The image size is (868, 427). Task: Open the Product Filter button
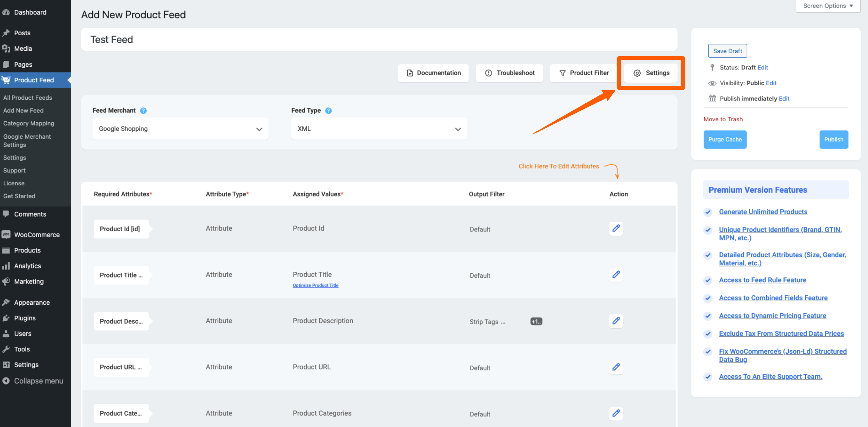pyautogui.click(x=584, y=73)
